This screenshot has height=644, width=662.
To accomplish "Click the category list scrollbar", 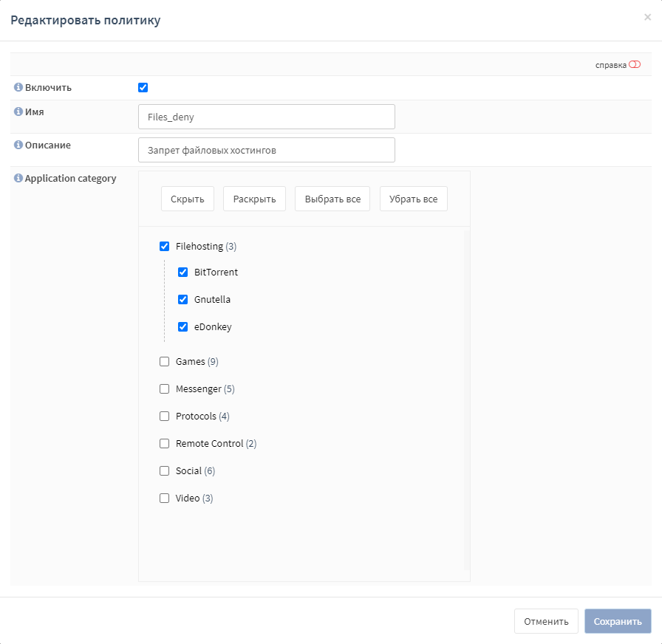I will coord(466,400).
